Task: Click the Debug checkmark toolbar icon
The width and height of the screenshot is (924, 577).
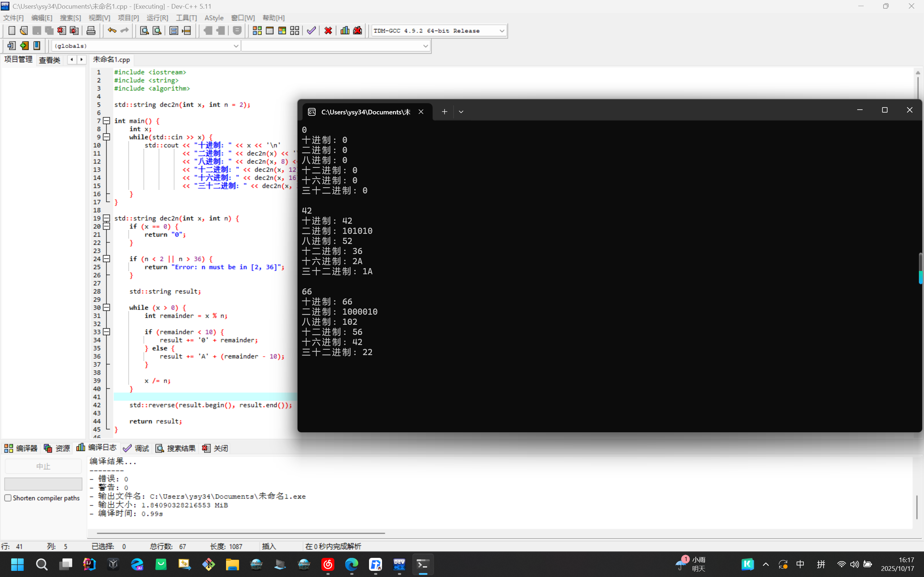Action: (x=311, y=31)
